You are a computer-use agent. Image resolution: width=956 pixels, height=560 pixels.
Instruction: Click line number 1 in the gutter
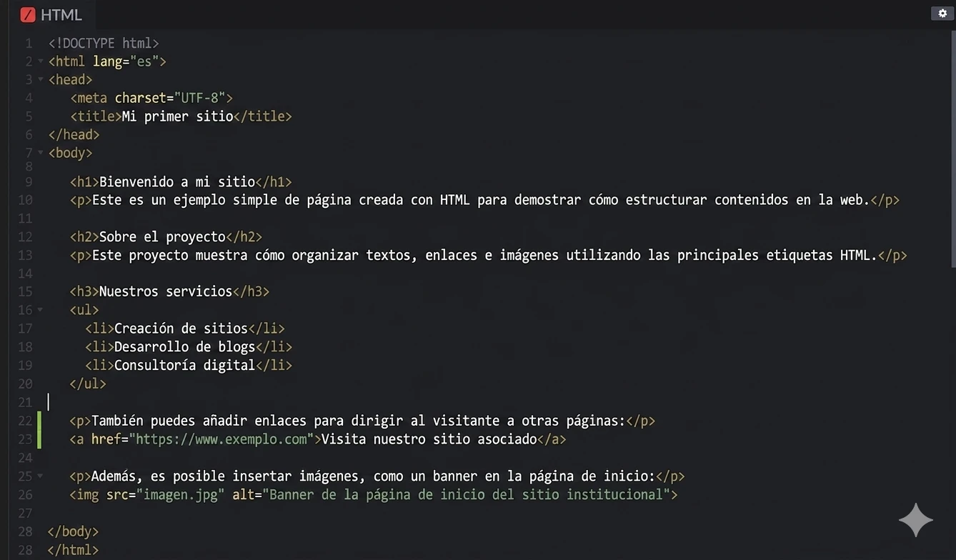click(29, 43)
